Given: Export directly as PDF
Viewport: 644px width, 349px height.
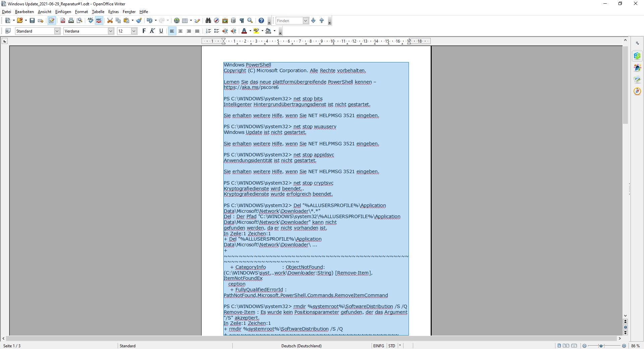Looking at the screenshot, I should tap(63, 21).
